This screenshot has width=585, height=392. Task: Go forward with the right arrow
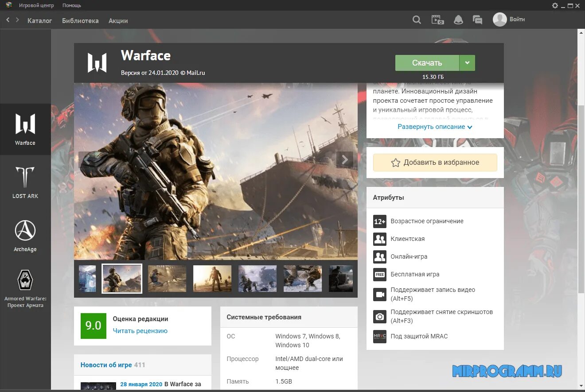[17, 20]
